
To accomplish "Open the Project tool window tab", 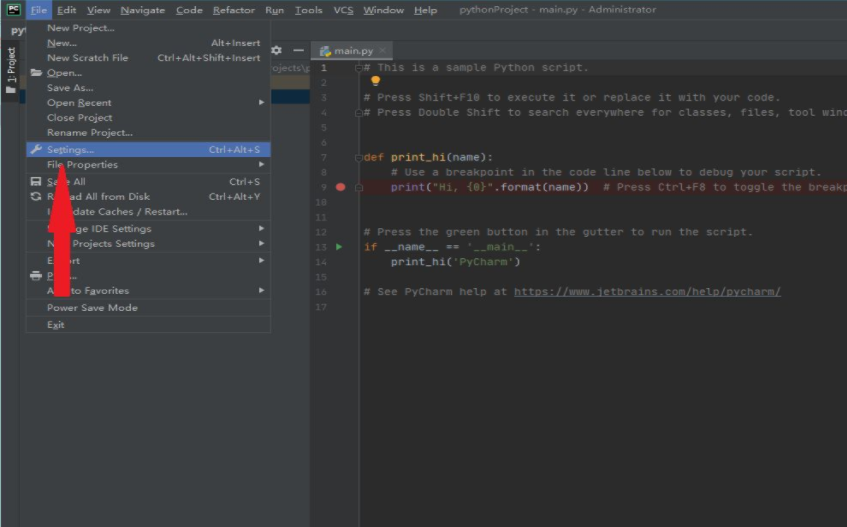I will pyautogui.click(x=11, y=70).
